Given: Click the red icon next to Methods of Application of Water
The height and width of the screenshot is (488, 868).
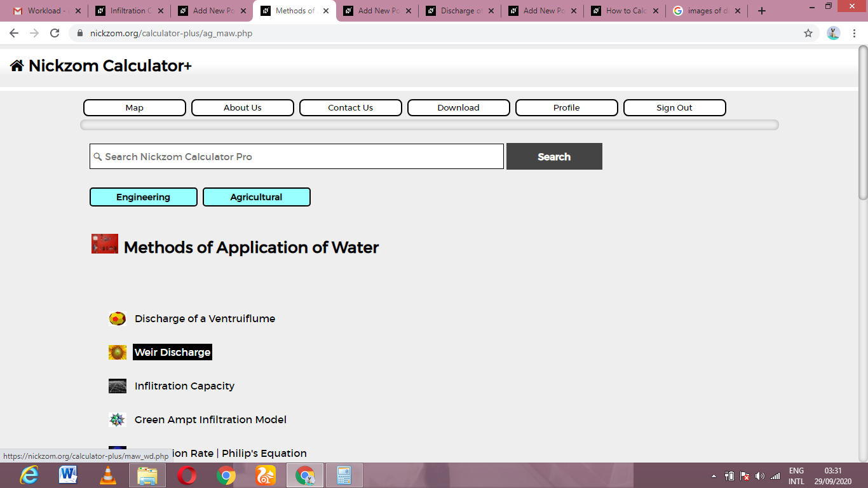Looking at the screenshot, I should pyautogui.click(x=105, y=244).
